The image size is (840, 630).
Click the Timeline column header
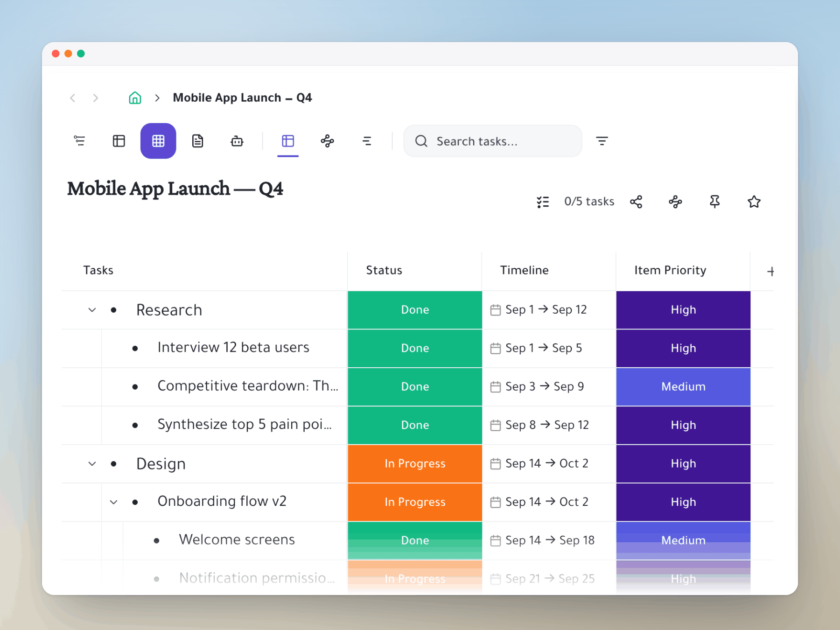[x=524, y=270]
